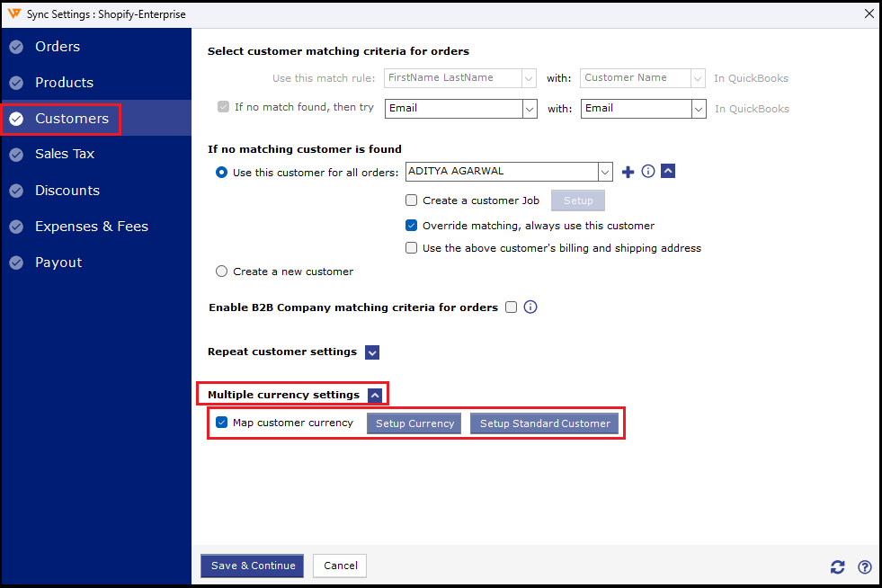
Task: Uncheck Override matching, always use this customer
Action: tap(412, 226)
